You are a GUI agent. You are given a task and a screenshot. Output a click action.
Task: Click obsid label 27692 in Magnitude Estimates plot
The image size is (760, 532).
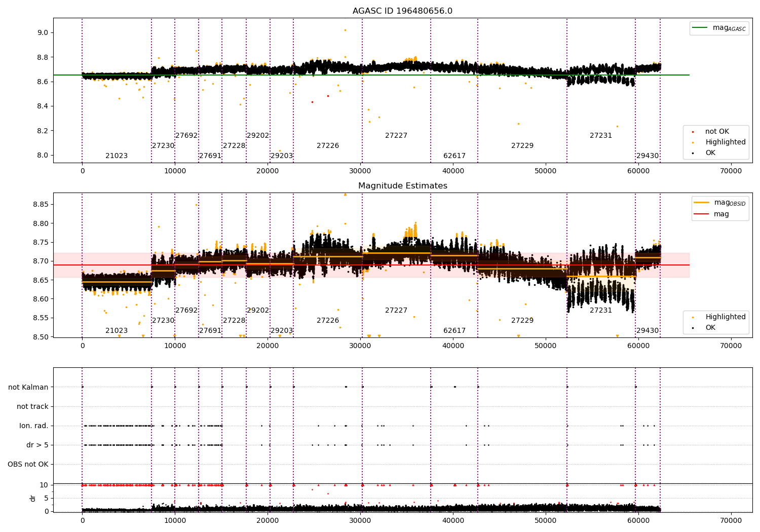tap(186, 311)
